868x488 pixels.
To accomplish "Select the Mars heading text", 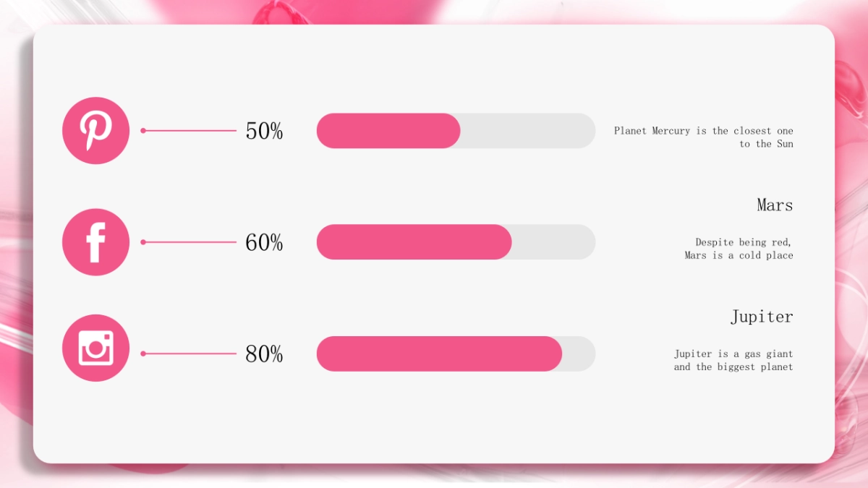I will pyautogui.click(x=775, y=205).
